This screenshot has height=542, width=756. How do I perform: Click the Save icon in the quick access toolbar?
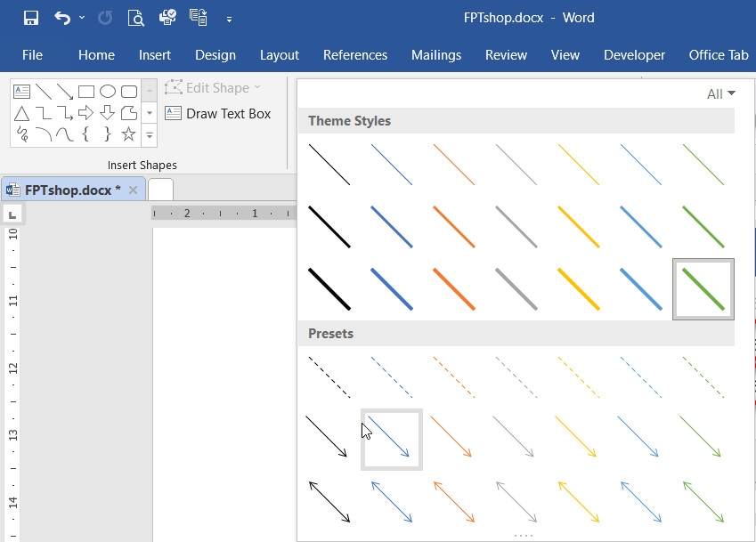(31, 19)
